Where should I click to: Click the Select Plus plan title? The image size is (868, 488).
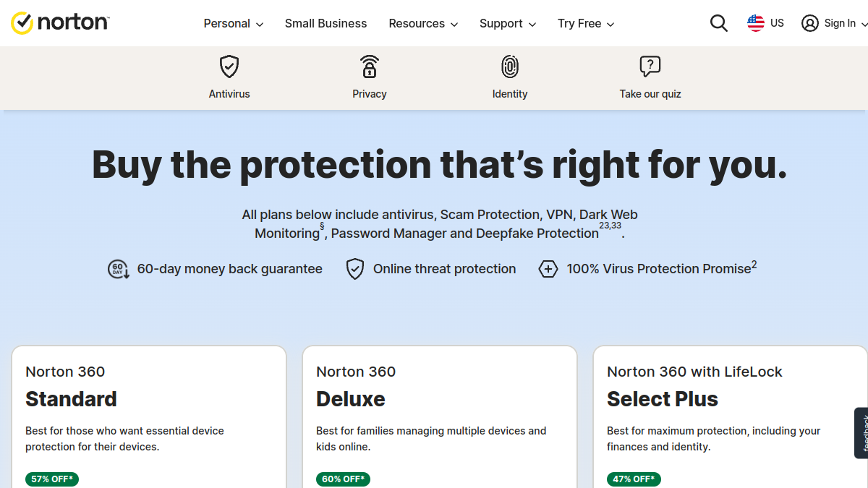[x=663, y=399]
